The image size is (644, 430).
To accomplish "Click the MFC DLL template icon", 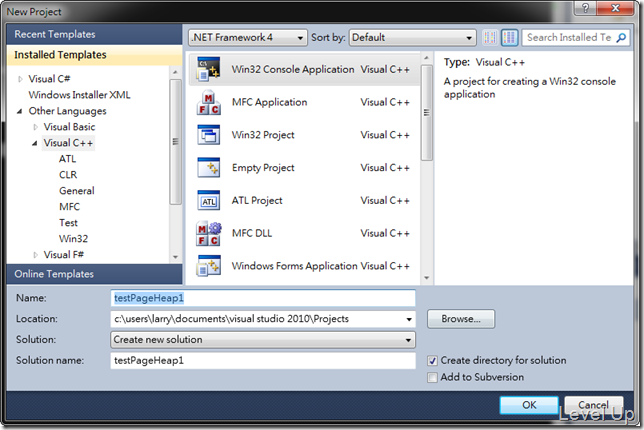I will (x=209, y=233).
